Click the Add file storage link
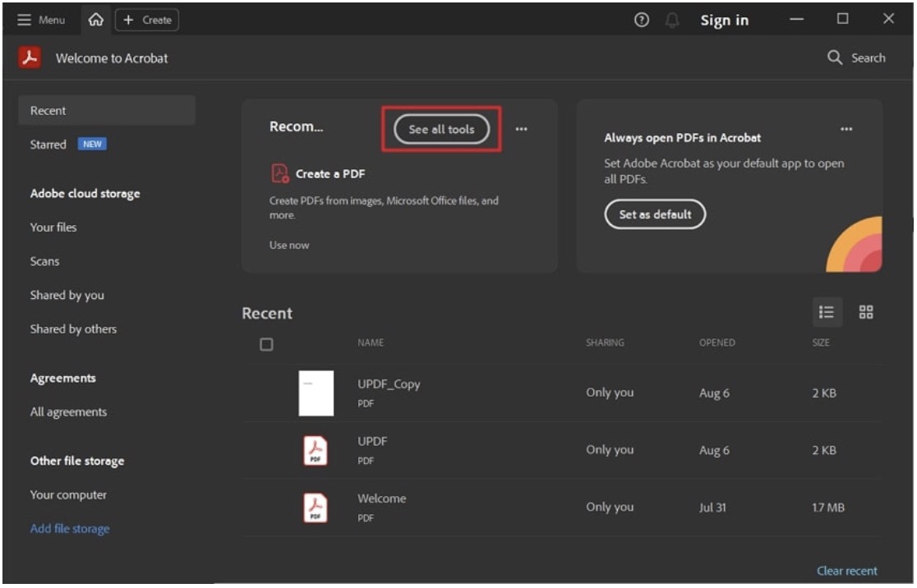The image size is (917, 588). pos(70,529)
